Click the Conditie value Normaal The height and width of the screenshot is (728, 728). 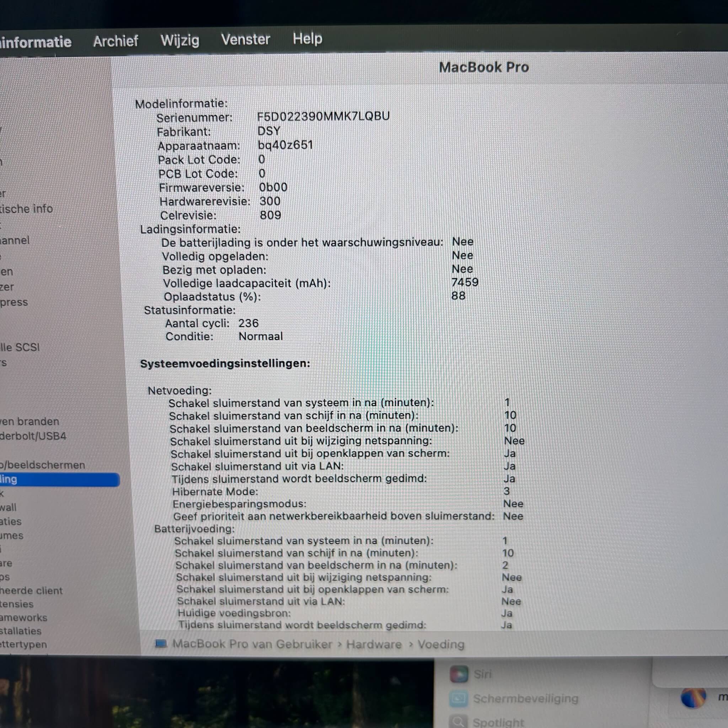(260, 336)
